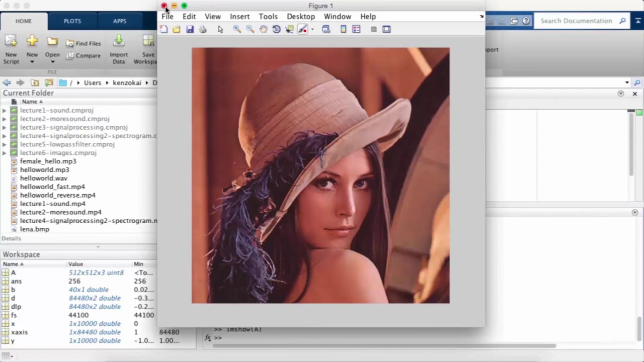The width and height of the screenshot is (644, 362).
Task: Activate the Data Cursor tool
Action: [289, 30]
